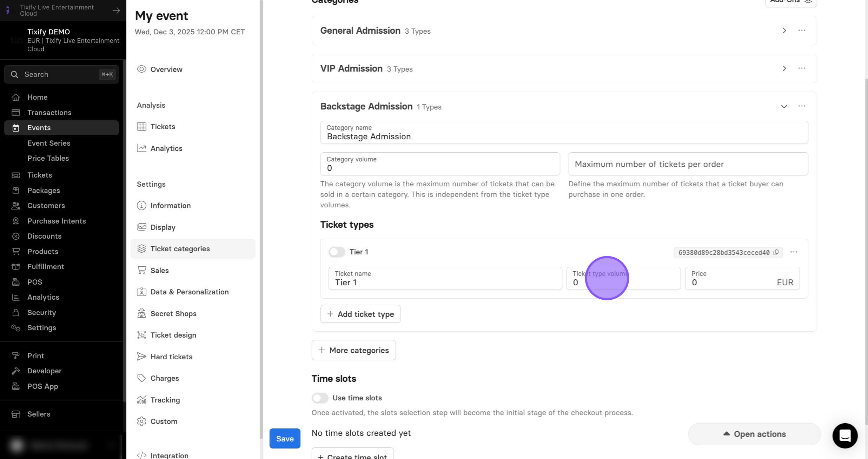Image resolution: width=868 pixels, height=459 pixels.
Task: Add more categories
Action: pos(353,350)
